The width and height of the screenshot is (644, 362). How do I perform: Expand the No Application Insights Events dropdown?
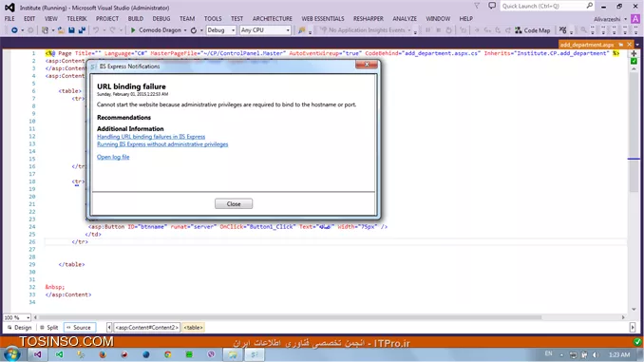(409, 30)
